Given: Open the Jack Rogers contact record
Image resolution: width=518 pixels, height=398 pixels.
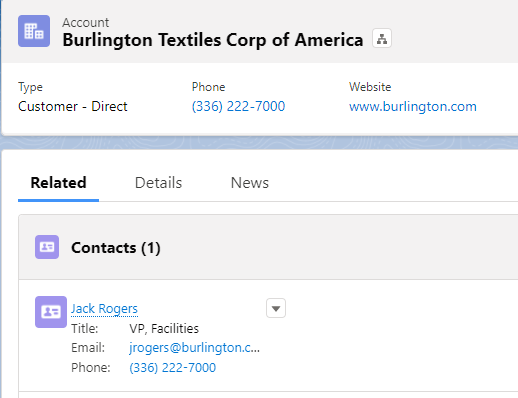Looking at the screenshot, I should click(x=104, y=309).
